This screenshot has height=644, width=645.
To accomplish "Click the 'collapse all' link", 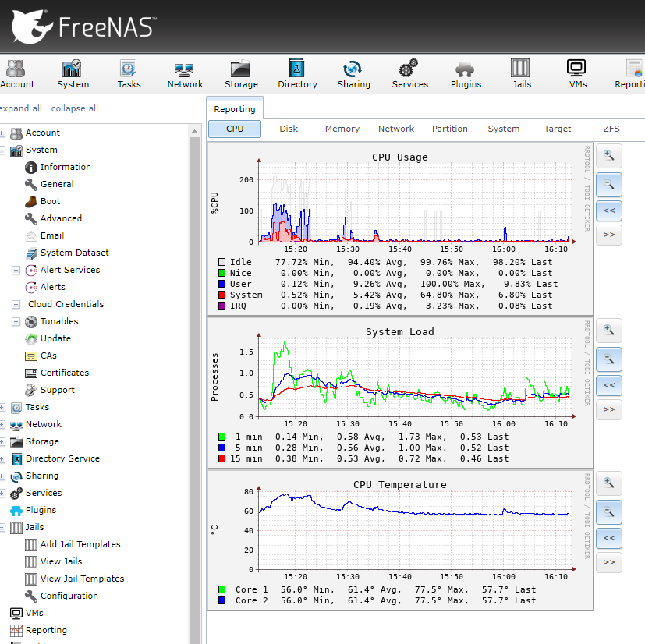I will click(74, 108).
